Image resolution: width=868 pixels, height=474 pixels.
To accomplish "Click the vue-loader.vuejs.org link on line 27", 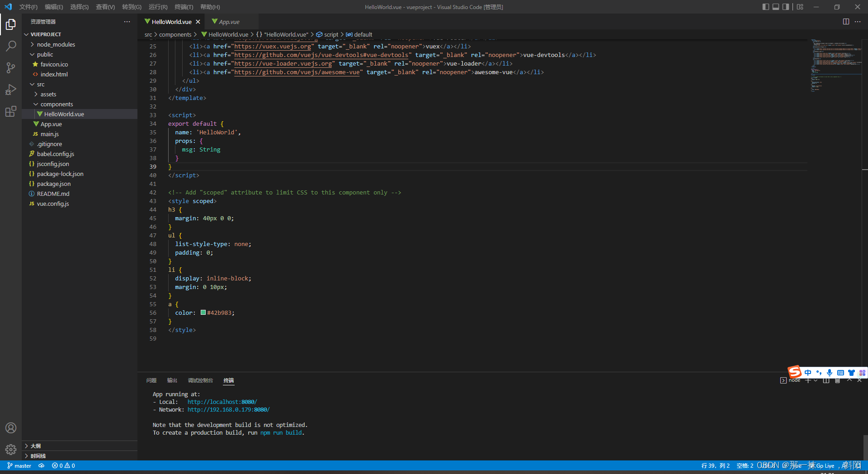I will (x=283, y=63).
